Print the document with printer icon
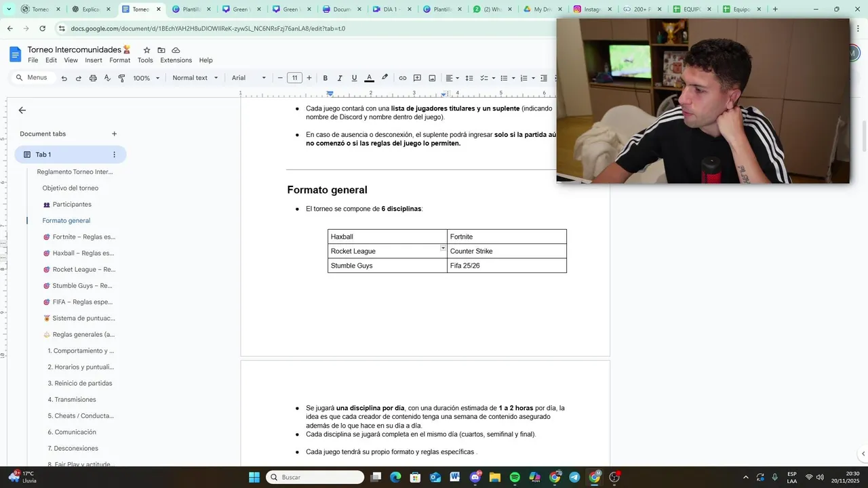This screenshot has height=488, width=868. pyautogui.click(x=93, y=78)
